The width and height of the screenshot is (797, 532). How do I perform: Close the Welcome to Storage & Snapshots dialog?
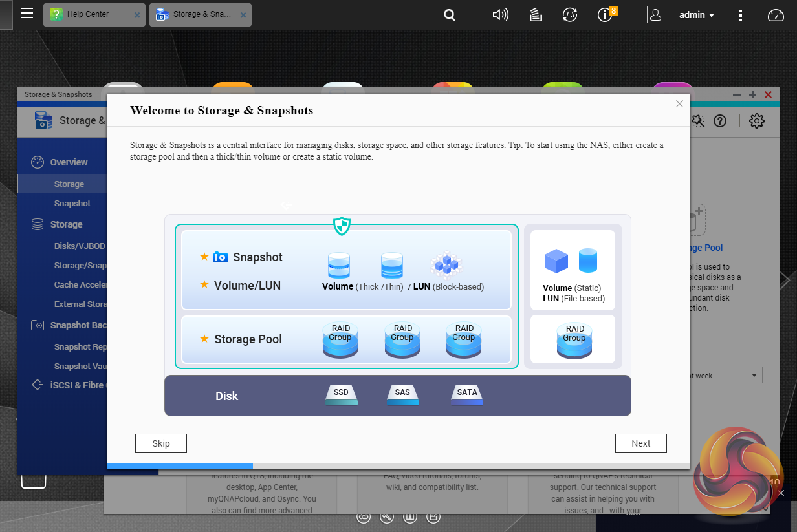click(x=679, y=103)
